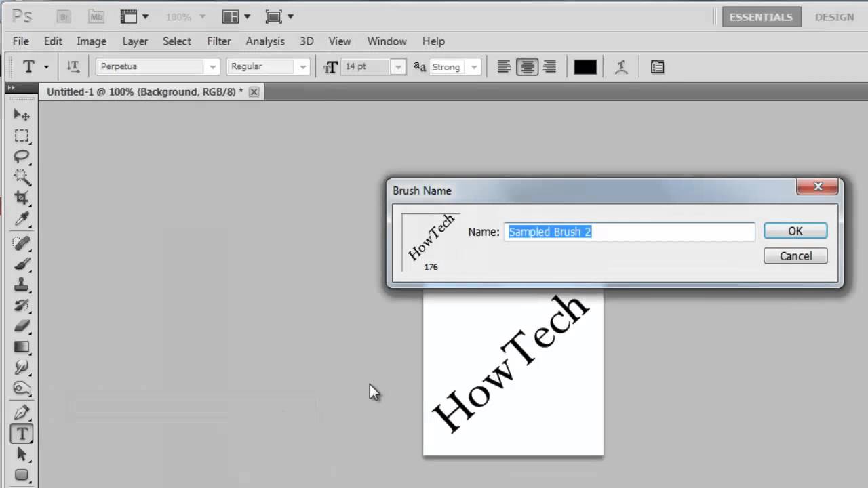Select the Move tool
Viewport: 868px width, 488px height.
coord(22,115)
